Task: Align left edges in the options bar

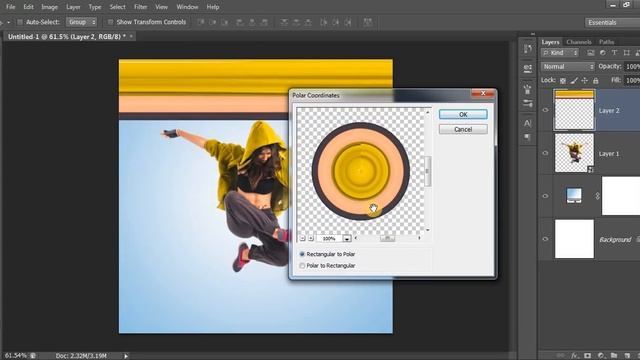Action: coord(240,22)
